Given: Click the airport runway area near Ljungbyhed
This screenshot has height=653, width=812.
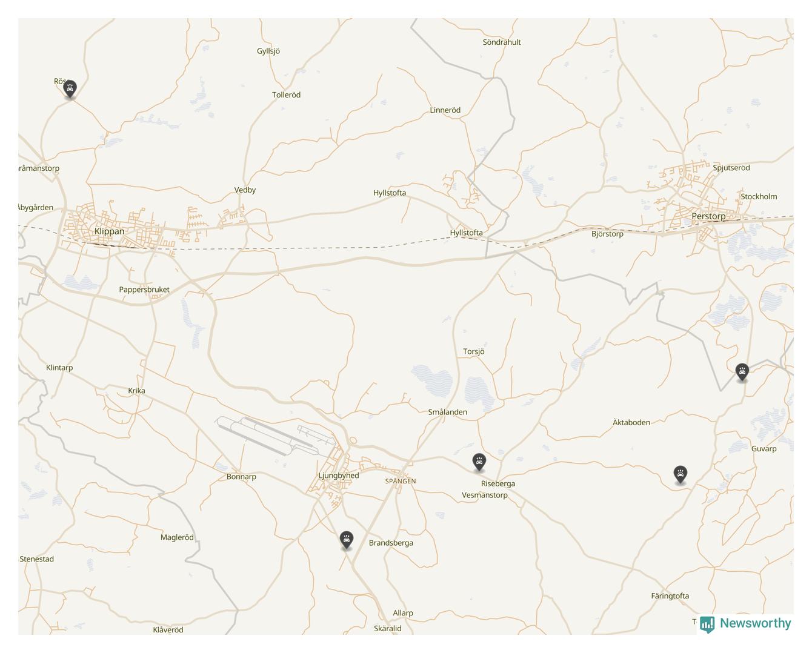Looking at the screenshot, I should coord(276,436).
